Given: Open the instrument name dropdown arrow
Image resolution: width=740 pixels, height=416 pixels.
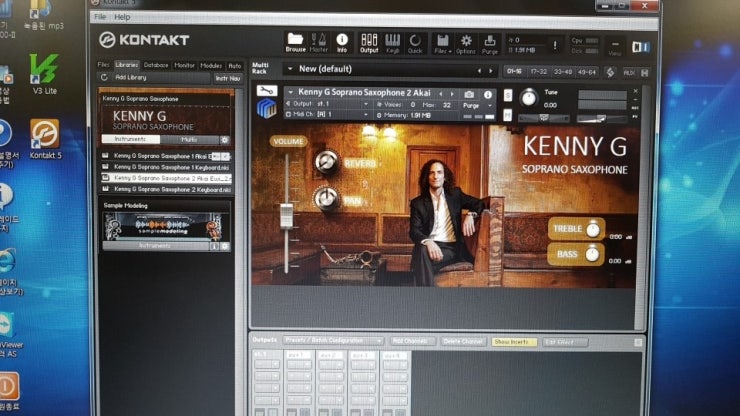Looking at the screenshot, I should click(x=291, y=93).
